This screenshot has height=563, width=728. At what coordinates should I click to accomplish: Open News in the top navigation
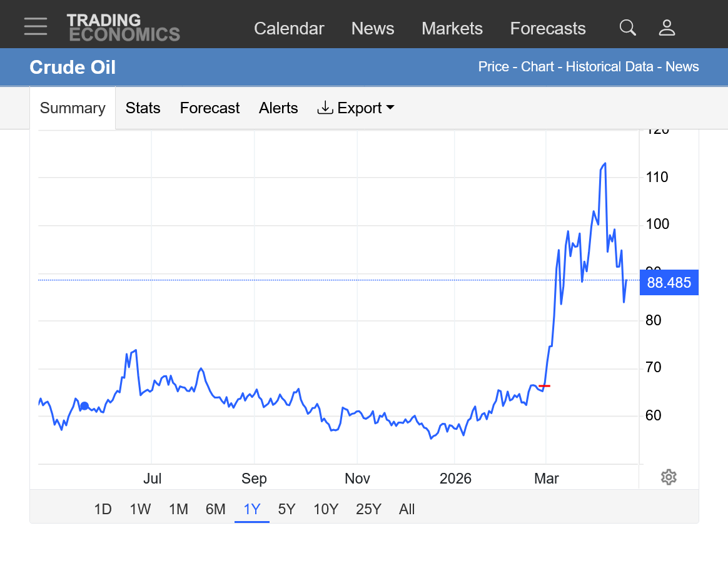[373, 29]
